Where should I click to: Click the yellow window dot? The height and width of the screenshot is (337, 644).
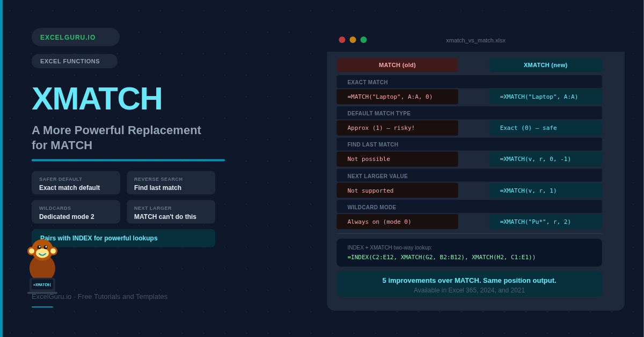(353, 40)
